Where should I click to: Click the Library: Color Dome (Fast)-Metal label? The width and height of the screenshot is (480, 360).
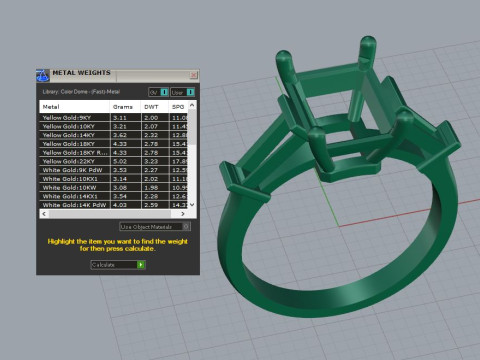(x=81, y=92)
